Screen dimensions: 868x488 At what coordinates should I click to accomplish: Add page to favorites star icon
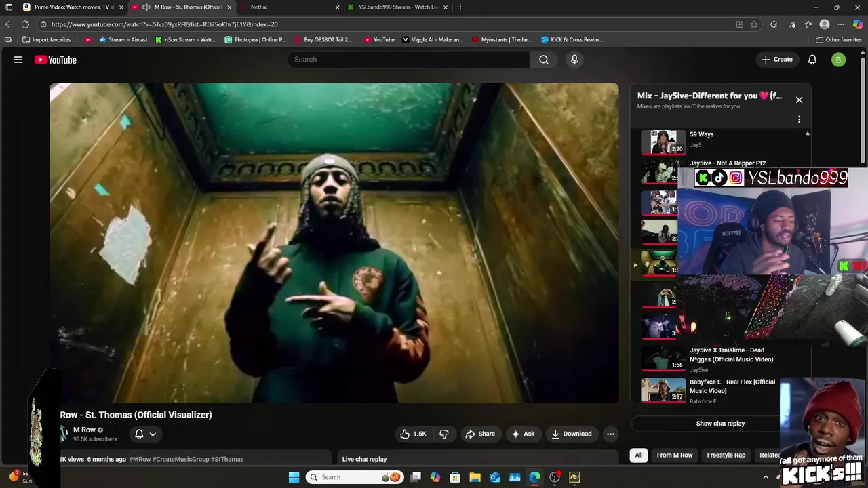pos(754,24)
